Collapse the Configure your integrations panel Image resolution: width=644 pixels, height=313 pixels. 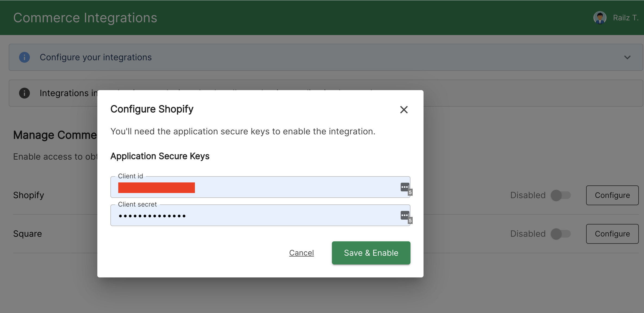point(627,57)
